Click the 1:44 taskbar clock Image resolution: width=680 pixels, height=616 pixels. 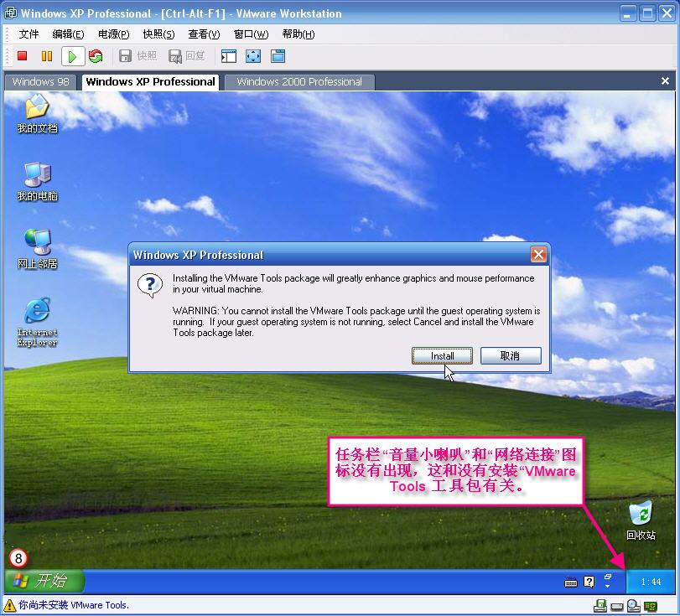click(x=651, y=582)
